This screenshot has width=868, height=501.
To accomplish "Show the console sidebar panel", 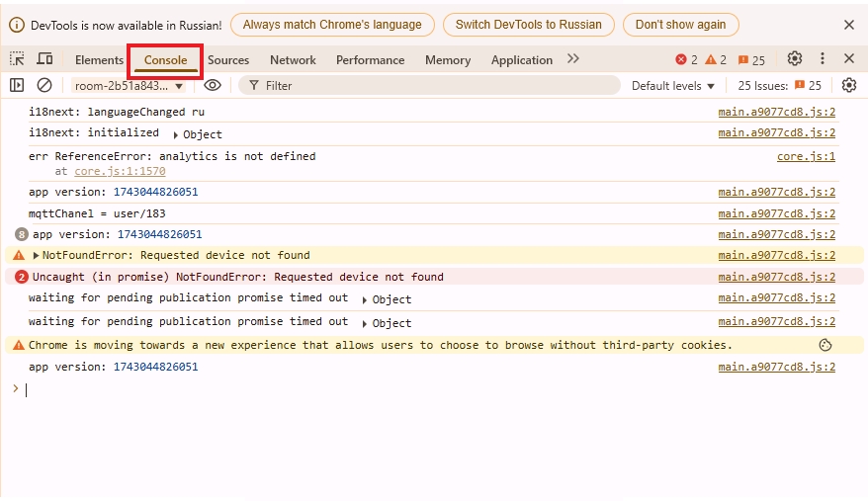I will pyautogui.click(x=17, y=86).
